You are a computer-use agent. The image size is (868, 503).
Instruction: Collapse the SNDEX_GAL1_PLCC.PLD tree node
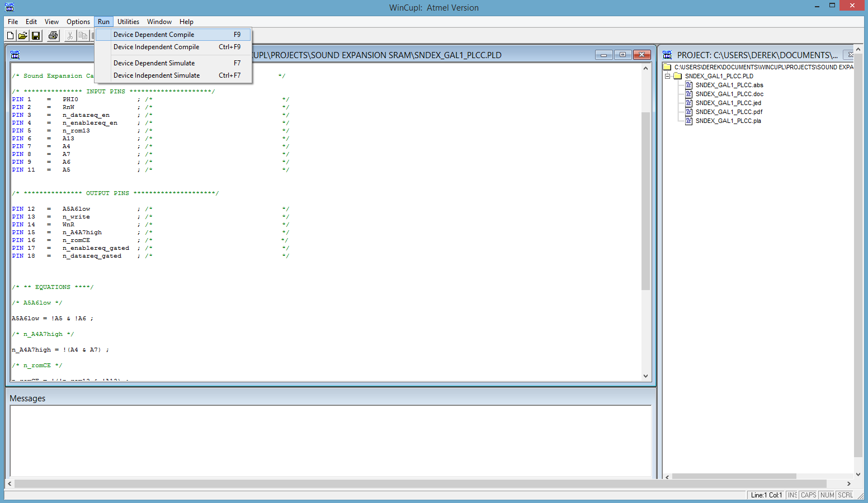click(667, 76)
